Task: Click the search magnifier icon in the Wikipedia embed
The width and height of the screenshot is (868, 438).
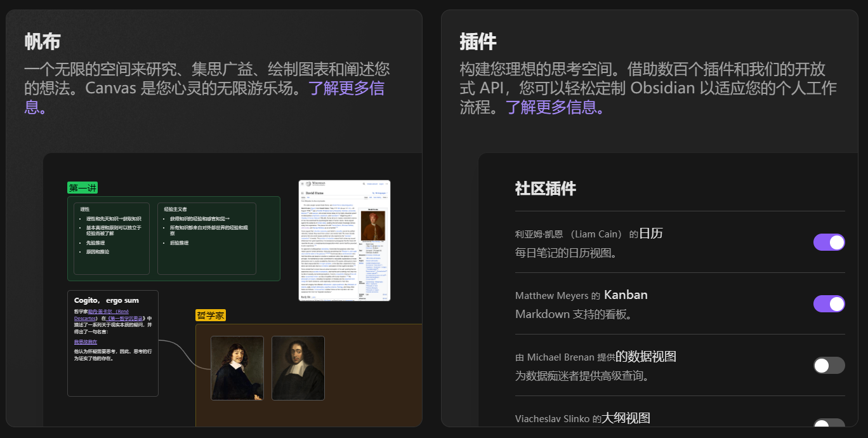Action: (364, 184)
